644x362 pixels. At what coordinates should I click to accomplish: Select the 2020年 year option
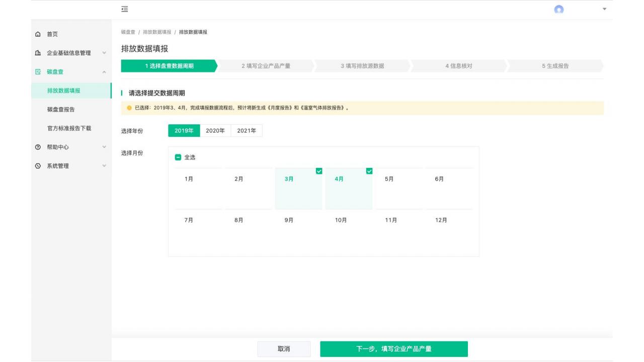[215, 131]
